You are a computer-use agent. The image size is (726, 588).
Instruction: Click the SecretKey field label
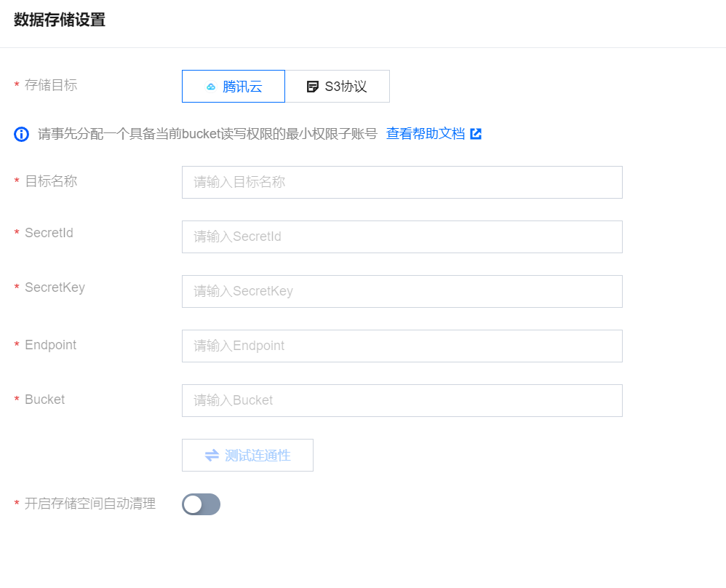(55, 287)
